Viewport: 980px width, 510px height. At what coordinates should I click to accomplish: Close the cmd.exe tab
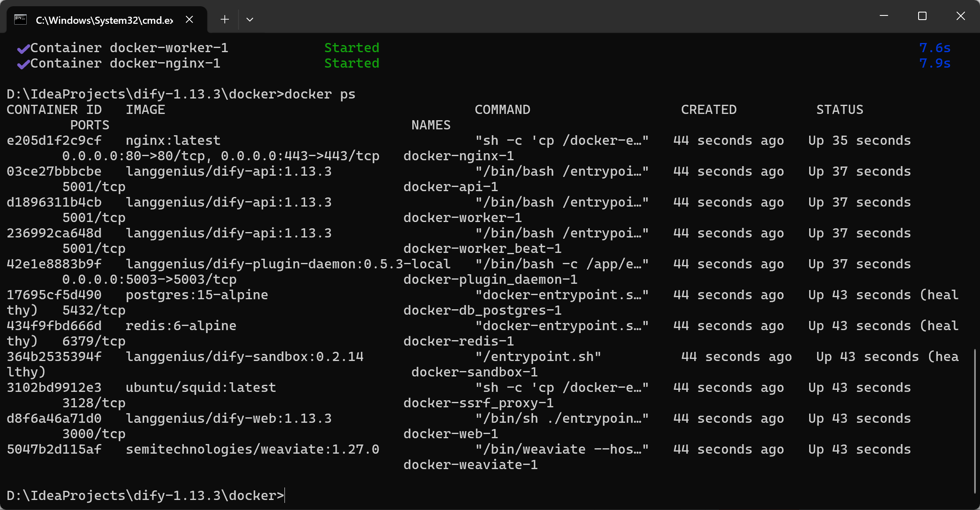coord(189,20)
